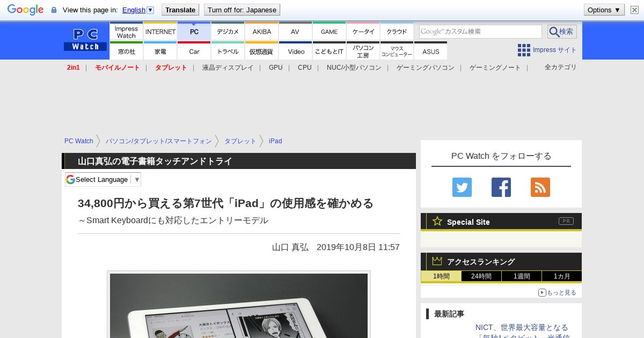
Task: Go to the CPU category
Action: click(304, 68)
